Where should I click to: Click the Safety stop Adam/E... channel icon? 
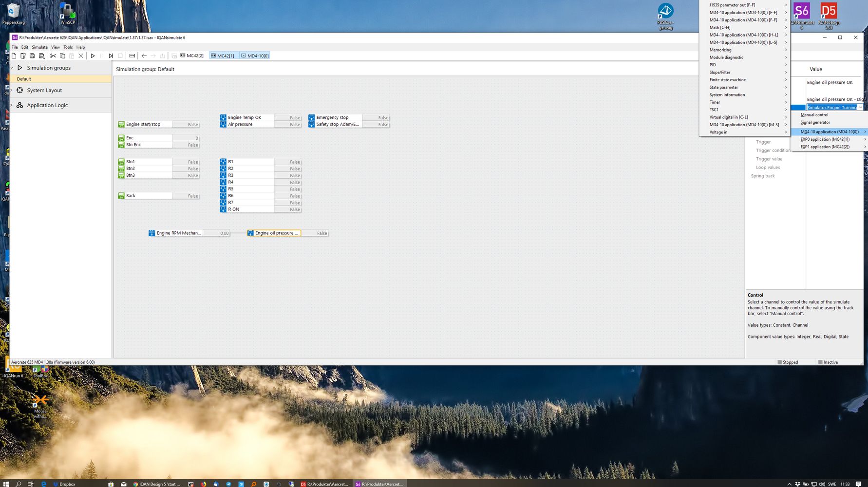[x=311, y=124]
